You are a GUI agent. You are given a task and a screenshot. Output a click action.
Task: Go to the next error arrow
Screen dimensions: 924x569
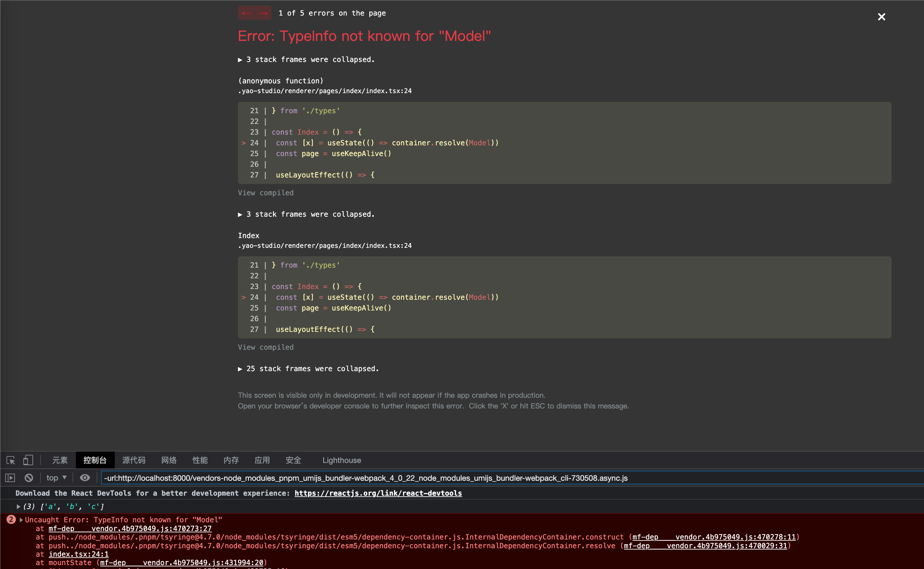[263, 13]
